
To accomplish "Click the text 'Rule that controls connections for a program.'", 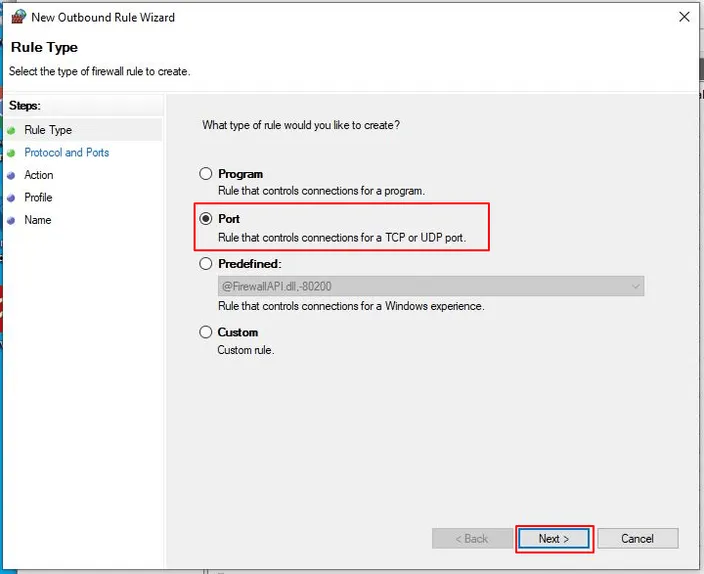I will point(321,191).
